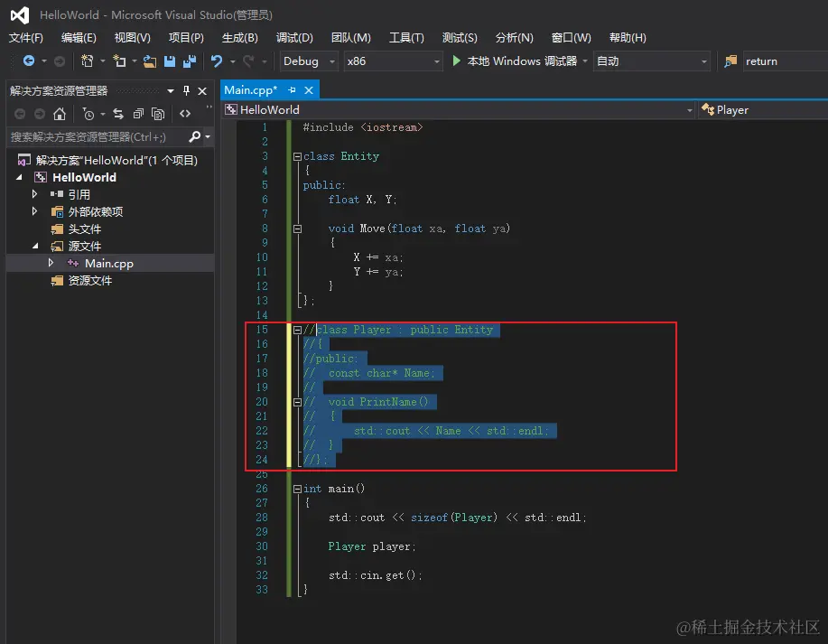Image resolution: width=828 pixels, height=644 pixels.
Task: Undo the last edit via toolbar arrow
Action: point(217,61)
